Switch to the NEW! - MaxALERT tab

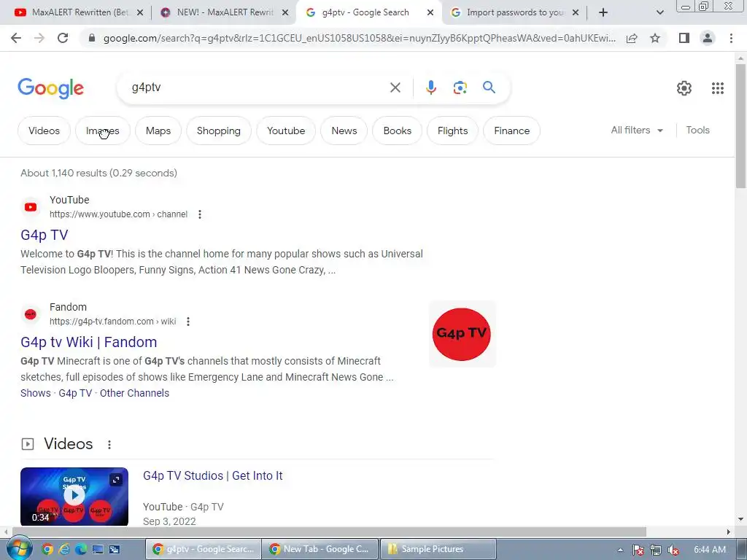[x=224, y=13]
